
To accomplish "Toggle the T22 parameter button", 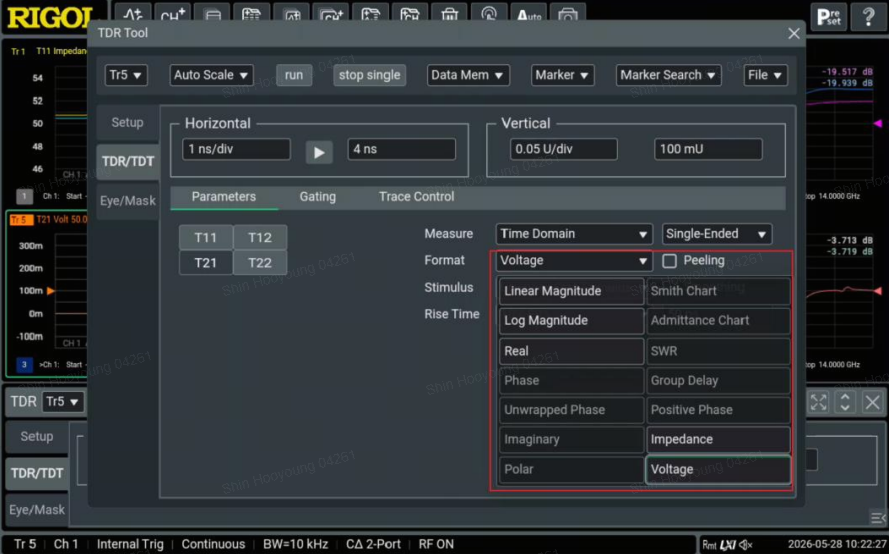I will [260, 263].
